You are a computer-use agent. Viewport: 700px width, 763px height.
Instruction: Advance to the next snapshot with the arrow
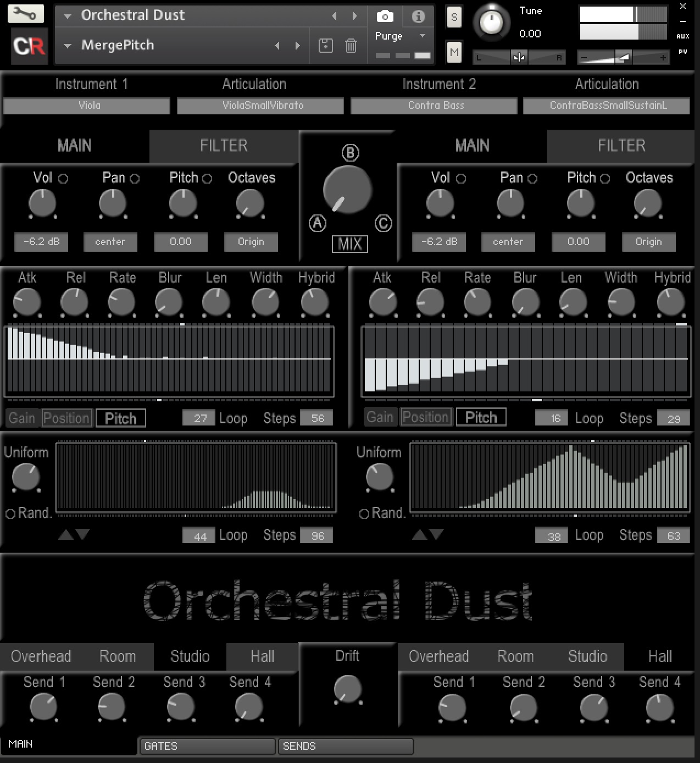[x=297, y=46]
